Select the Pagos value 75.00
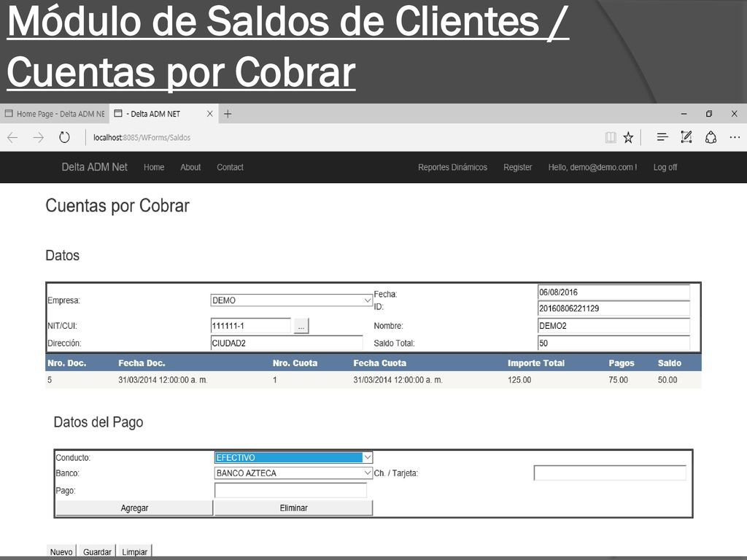747x560 pixels. coord(619,380)
